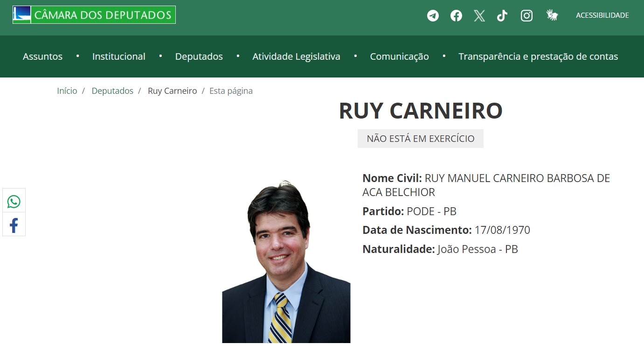Click the Nome Civil label text

coord(392,178)
